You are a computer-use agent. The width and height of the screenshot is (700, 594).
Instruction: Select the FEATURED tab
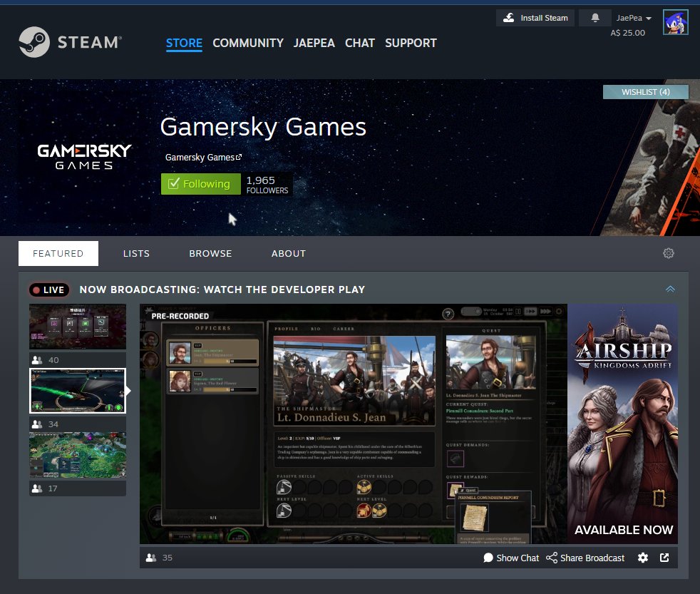(58, 253)
